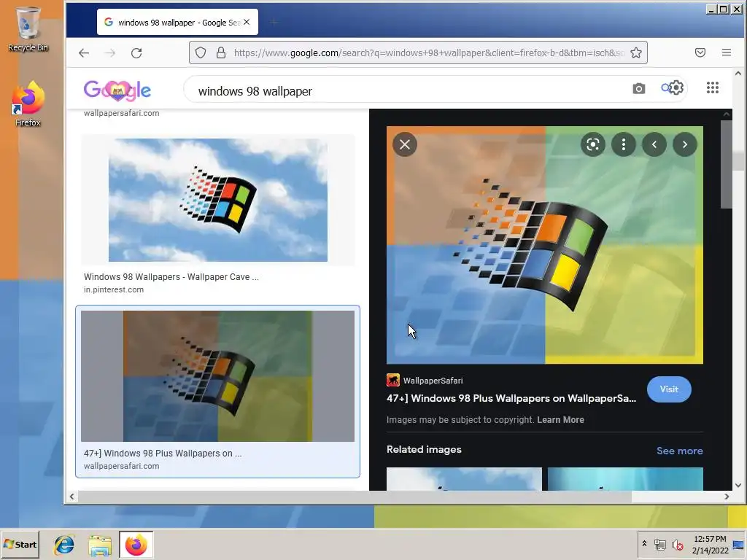Select the Firefox desktop shortcut
This screenshot has width=747, height=560.
(x=28, y=104)
